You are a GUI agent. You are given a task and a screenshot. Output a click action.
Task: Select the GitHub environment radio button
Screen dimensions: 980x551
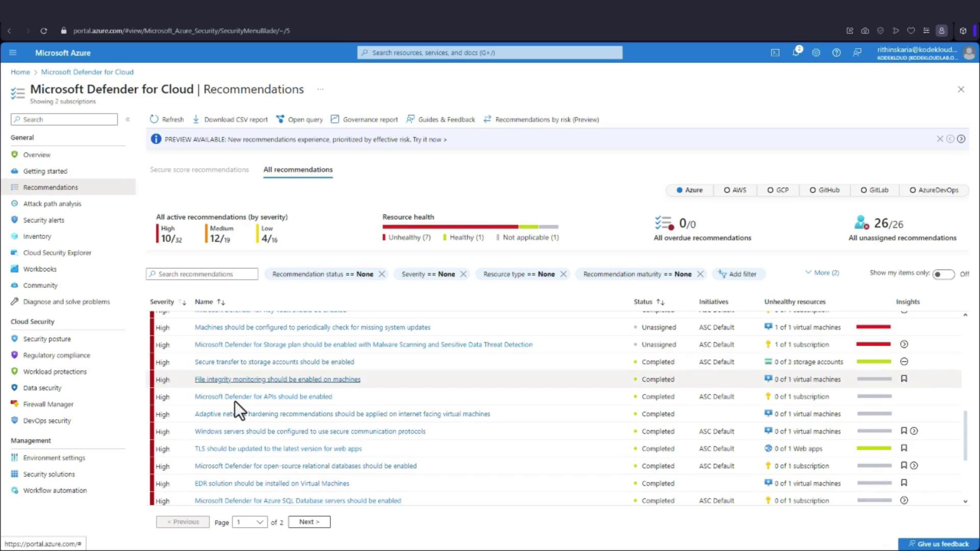813,190
